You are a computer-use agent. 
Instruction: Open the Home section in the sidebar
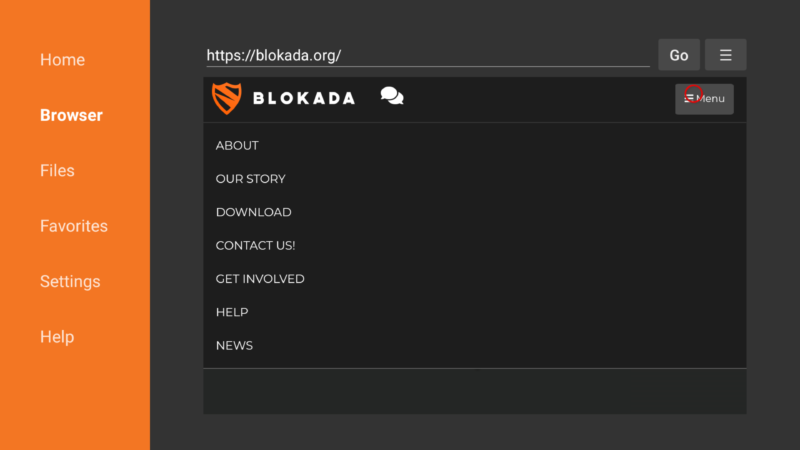[62, 60]
